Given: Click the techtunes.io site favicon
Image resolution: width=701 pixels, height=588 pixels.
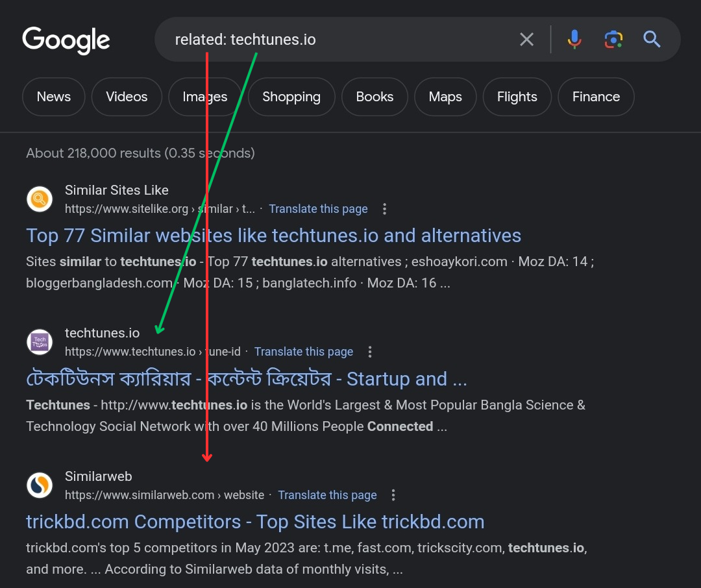Looking at the screenshot, I should pos(40,342).
